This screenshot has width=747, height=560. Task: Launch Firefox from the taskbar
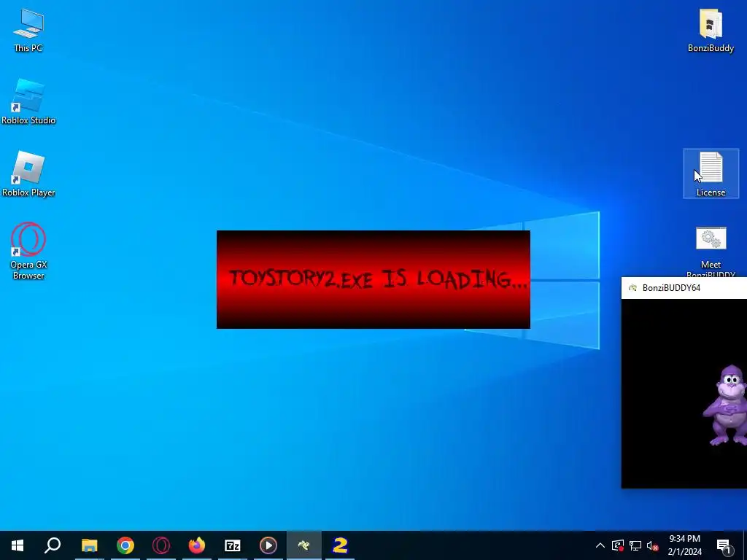click(197, 545)
